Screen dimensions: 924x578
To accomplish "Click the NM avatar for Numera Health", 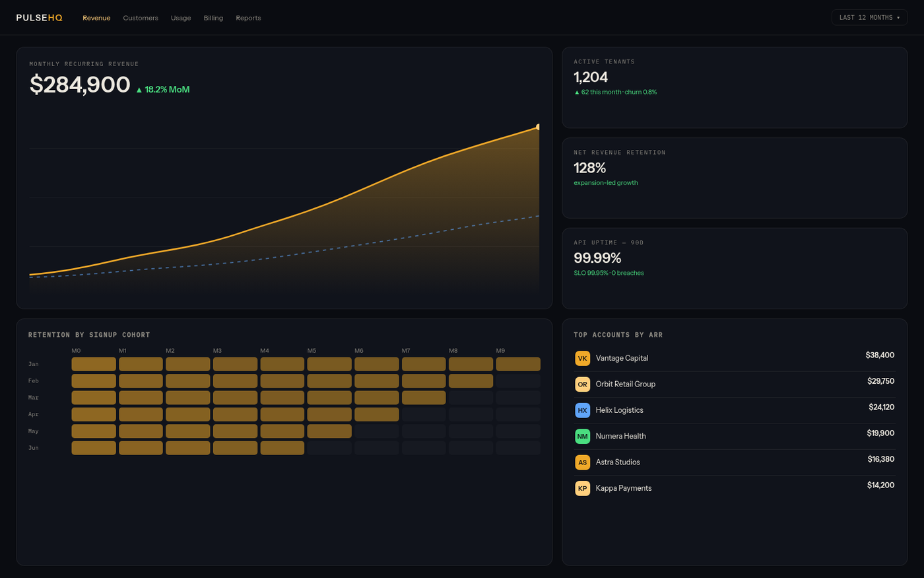I will pyautogui.click(x=582, y=436).
